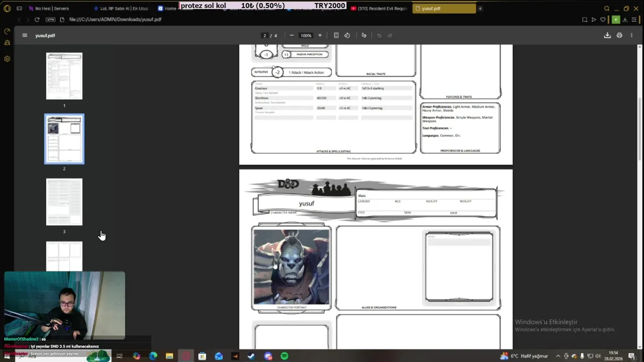The height and width of the screenshot is (362, 644).
Task: Open the Opera sidebar settings gear
Action: (7, 59)
